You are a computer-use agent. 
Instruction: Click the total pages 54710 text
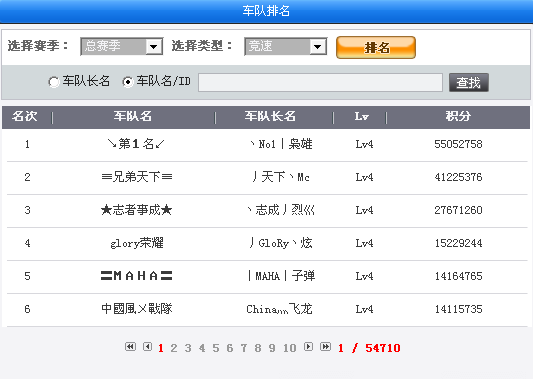coord(383,348)
